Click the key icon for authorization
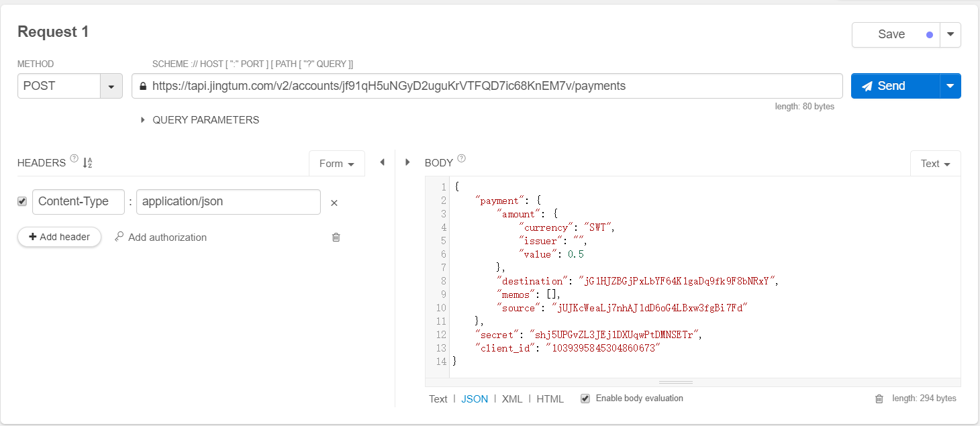Viewport: 980px width, 426px height. [x=119, y=237]
